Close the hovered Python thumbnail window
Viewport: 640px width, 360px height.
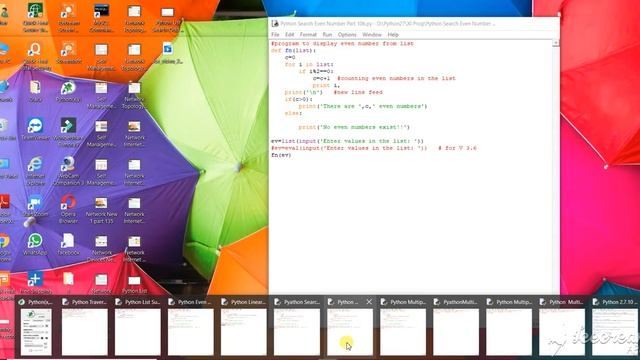[x=369, y=302]
